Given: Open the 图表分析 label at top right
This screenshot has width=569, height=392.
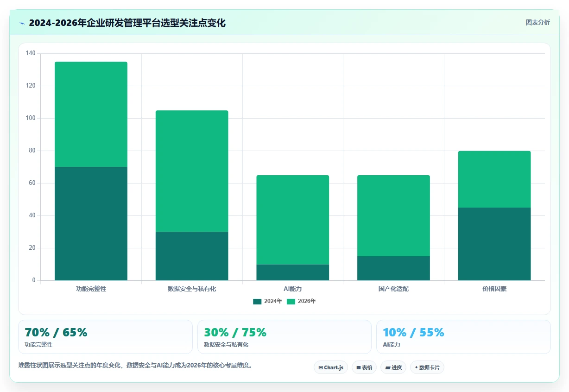Looking at the screenshot, I should coord(537,22).
